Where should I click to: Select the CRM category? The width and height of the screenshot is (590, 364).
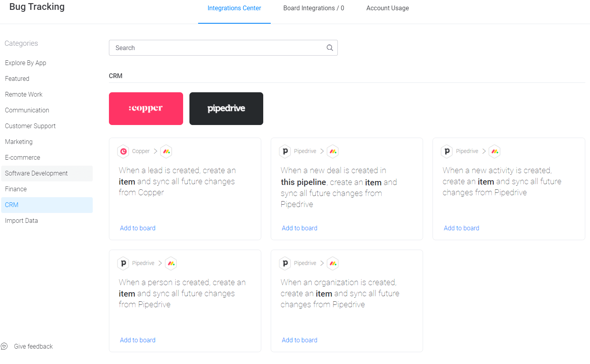pyautogui.click(x=47, y=205)
